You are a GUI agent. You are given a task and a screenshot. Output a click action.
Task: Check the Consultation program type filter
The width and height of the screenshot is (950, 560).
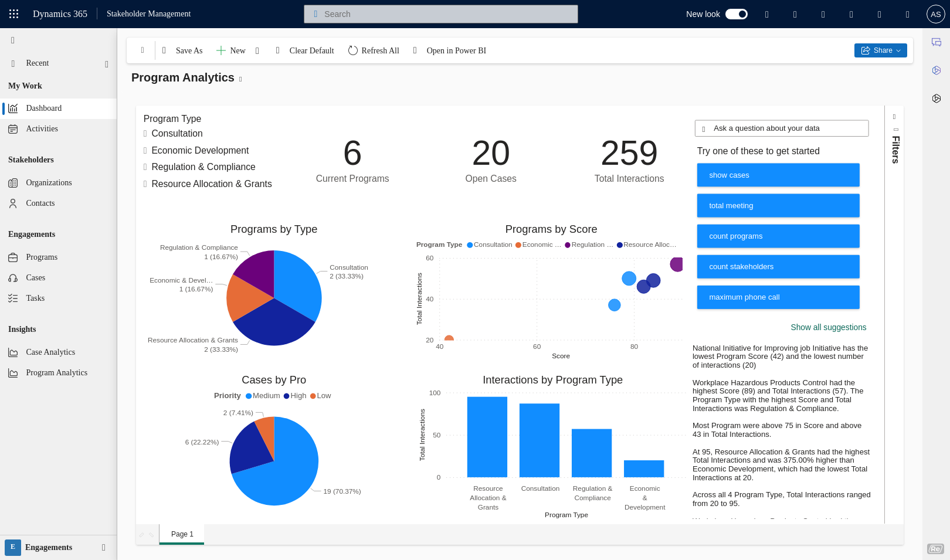pyautogui.click(x=145, y=134)
